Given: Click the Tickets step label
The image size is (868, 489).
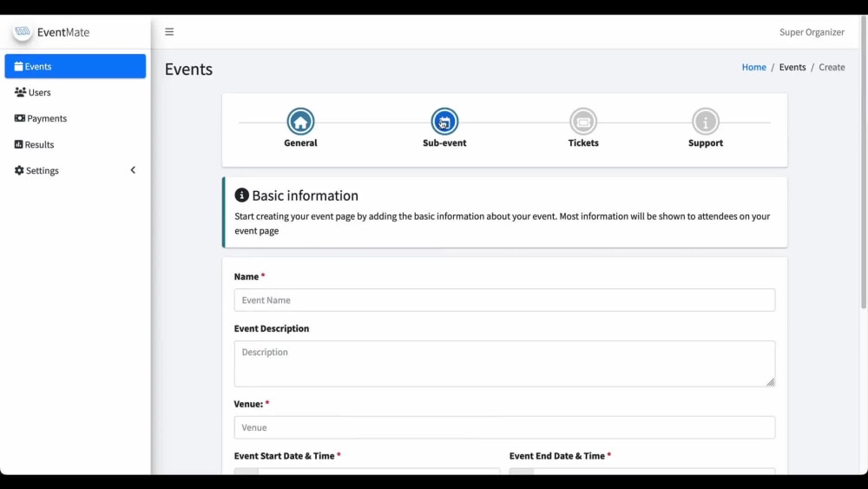Looking at the screenshot, I should 583,143.
